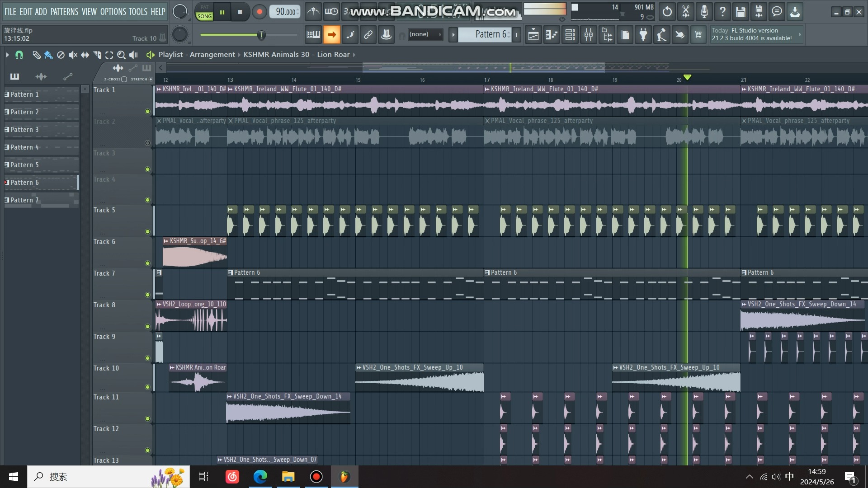Select Pattern 4 in the picker
Screen dimensions: 868x488
(x=41, y=147)
